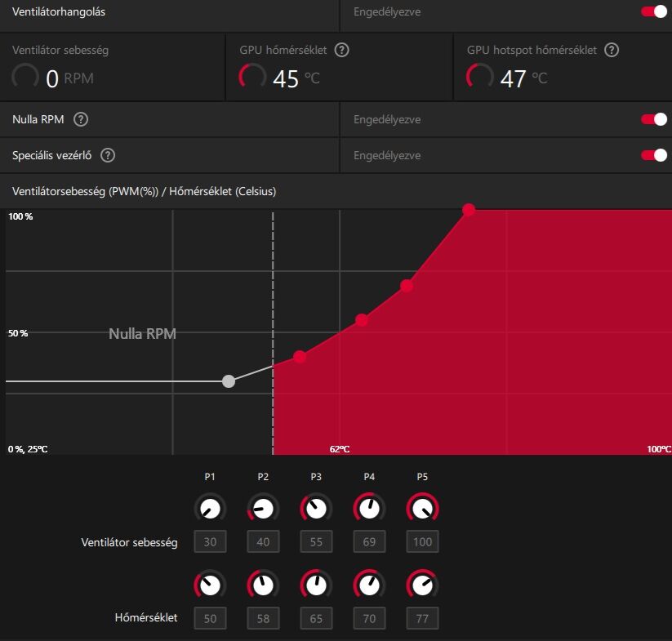The image size is (672, 641).
Task: Toggle the Speciális vezérlő switch
Action: [x=654, y=155]
